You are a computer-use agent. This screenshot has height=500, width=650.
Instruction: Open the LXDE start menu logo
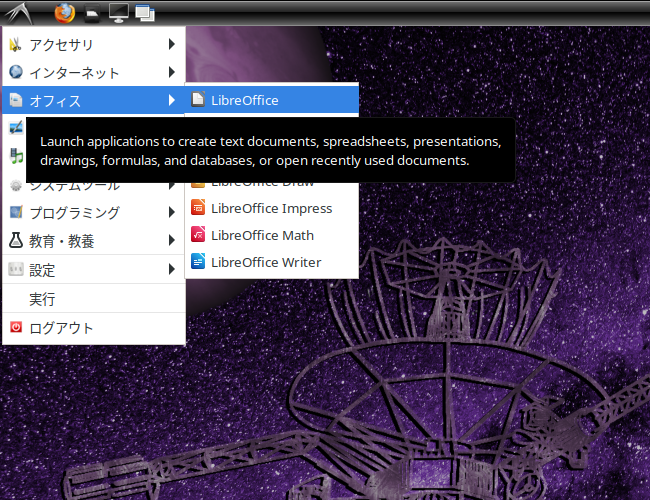coord(18,13)
